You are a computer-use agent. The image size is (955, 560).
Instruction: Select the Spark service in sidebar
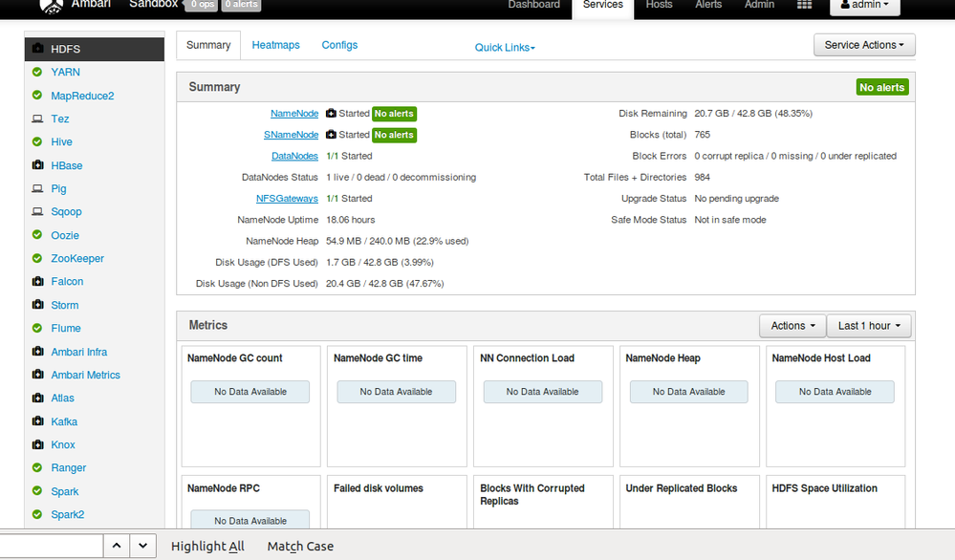coord(65,491)
